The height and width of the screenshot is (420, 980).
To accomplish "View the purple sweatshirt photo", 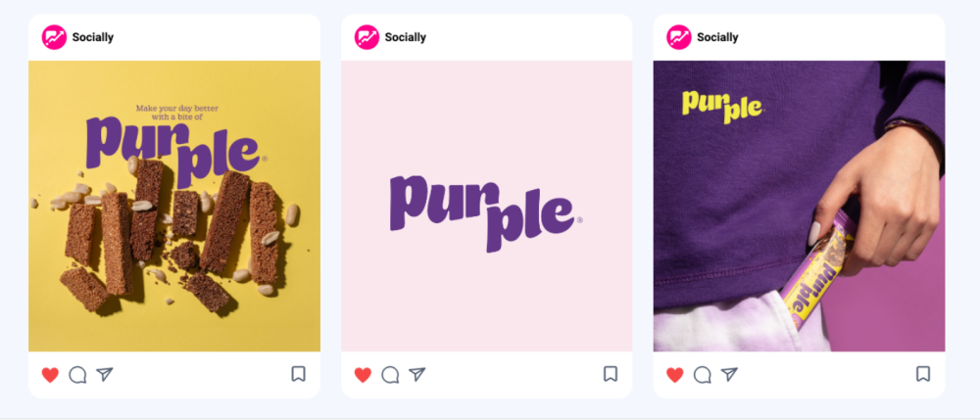I will [799, 206].
